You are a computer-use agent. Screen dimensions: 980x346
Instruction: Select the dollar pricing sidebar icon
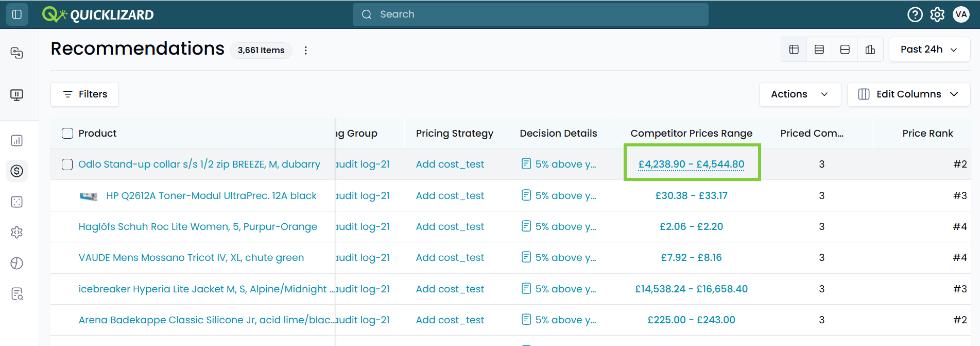pos(16,171)
